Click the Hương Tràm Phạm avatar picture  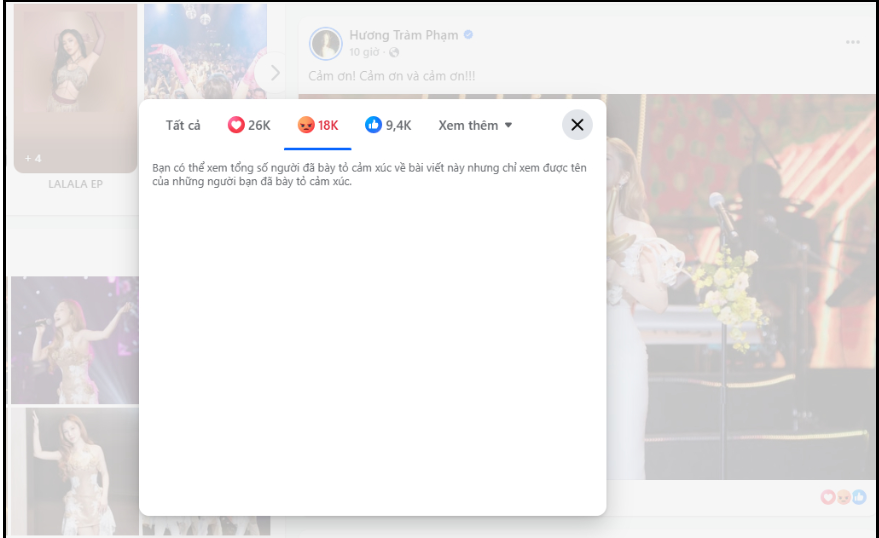pos(326,43)
